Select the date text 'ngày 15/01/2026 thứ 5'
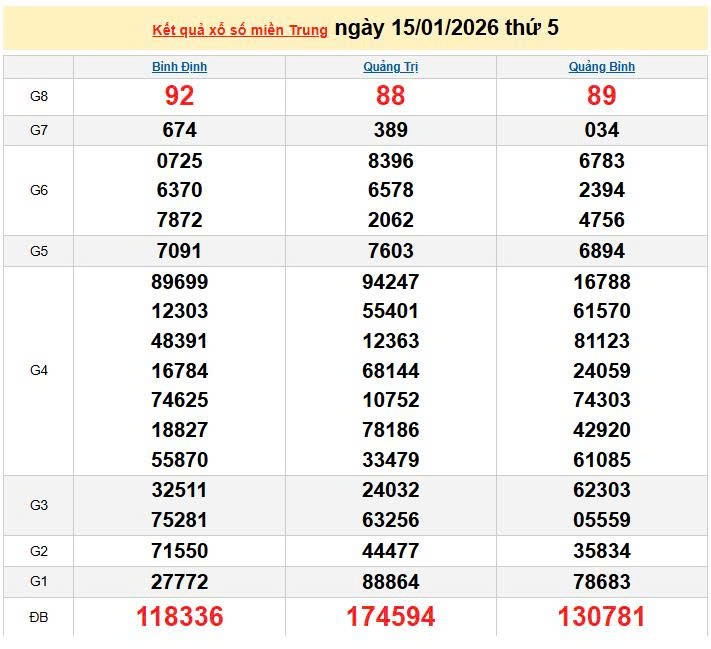711x649 pixels. coord(447,28)
